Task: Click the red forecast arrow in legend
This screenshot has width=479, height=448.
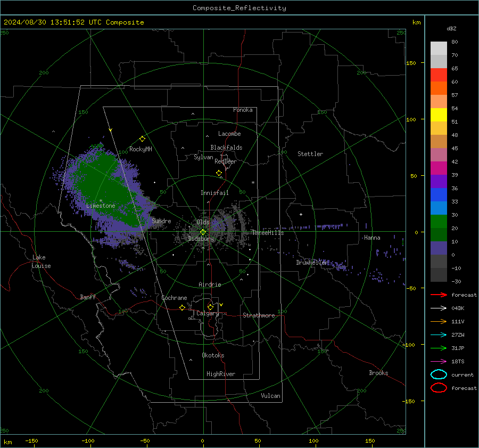Action: [439, 295]
